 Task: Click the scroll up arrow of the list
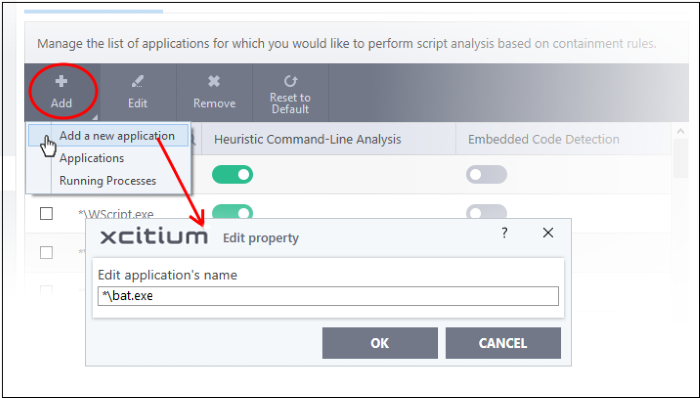(680, 132)
